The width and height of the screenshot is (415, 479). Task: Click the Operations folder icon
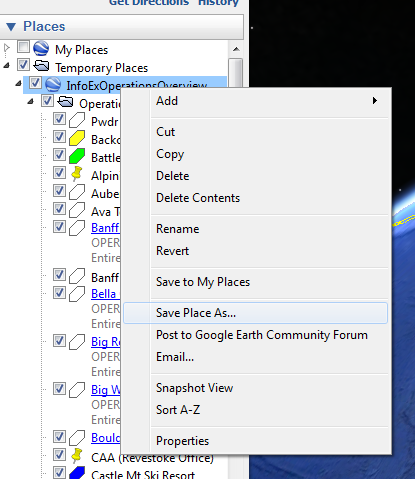(65, 102)
